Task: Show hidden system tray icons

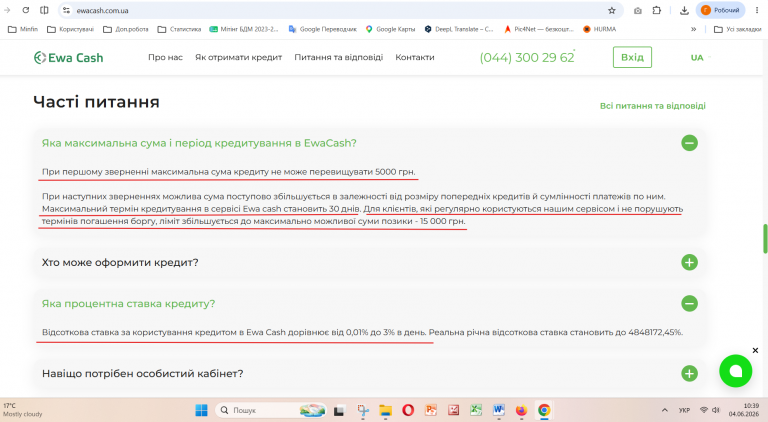Action: pyautogui.click(x=665, y=410)
